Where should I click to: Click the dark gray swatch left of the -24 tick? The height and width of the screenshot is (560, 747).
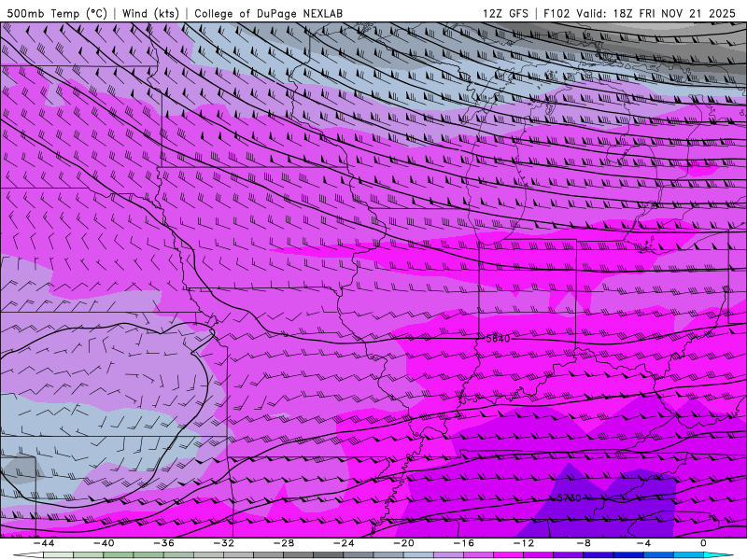[329, 555]
